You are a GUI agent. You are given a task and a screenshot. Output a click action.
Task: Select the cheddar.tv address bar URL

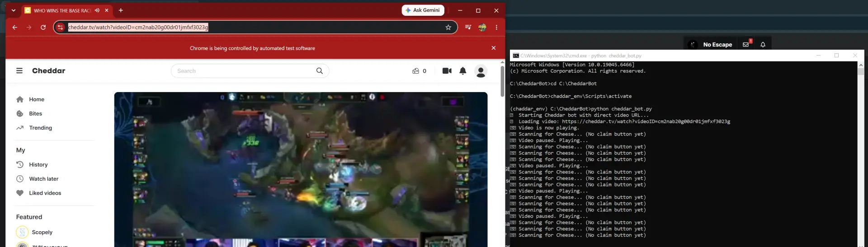pyautogui.click(x=138, y=28)
